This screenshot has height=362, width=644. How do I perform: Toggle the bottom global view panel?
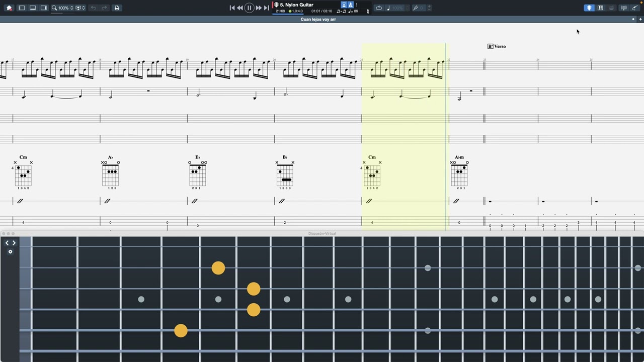[33, 8]
